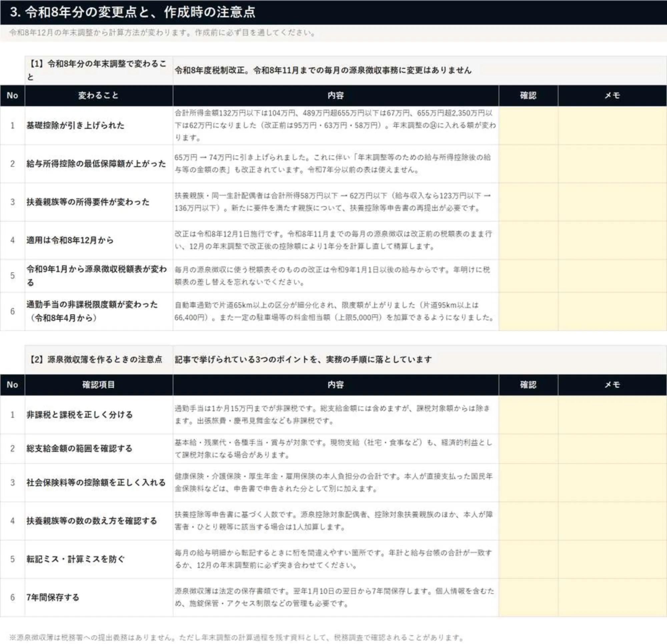This screenshot has height=644, width=667.
Task: Select the cell '基礎控除が引き上げられた'
Action: coord(99,125)
